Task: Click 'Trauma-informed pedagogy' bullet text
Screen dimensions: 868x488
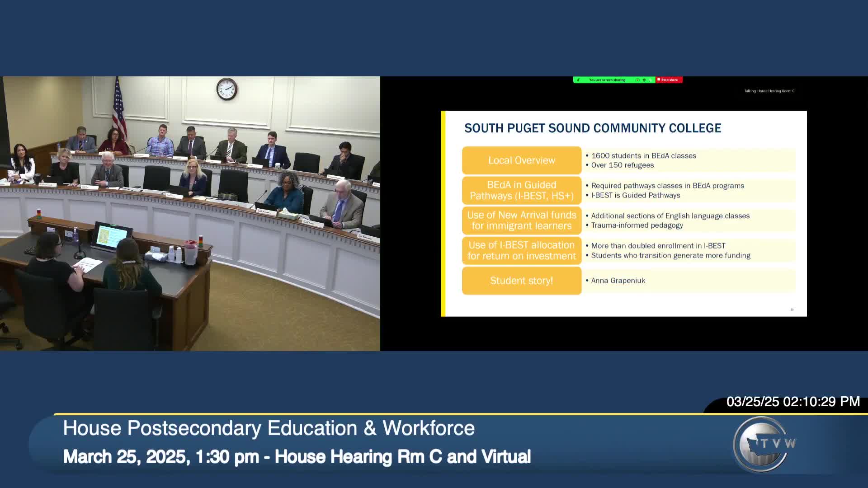Action: click(x=637, y=225)
